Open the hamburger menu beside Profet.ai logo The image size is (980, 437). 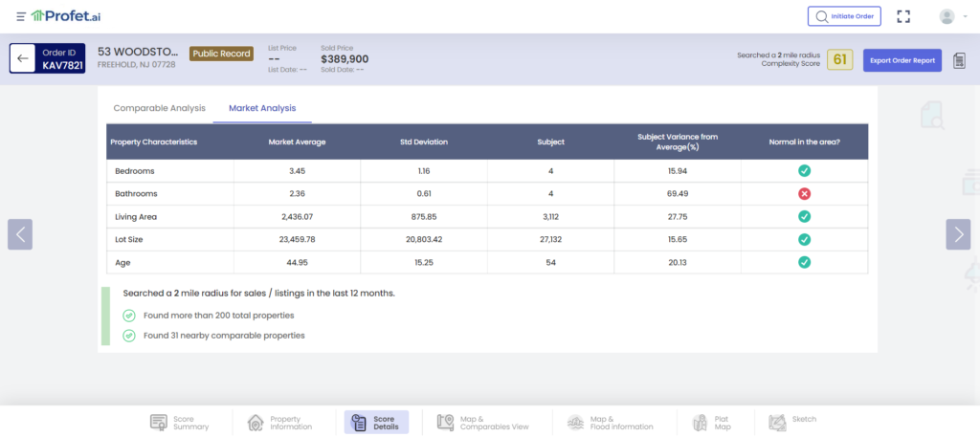pos(21,16)
